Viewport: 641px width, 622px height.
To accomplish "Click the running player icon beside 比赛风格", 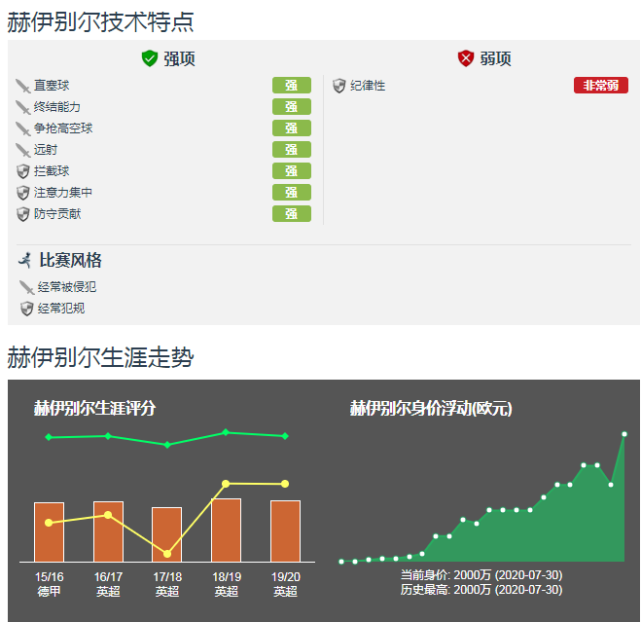I will [25, 260].
